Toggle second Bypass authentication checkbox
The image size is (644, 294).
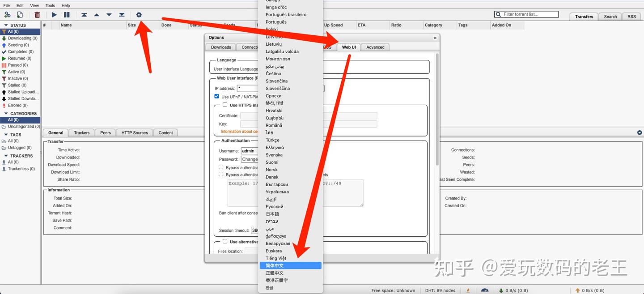tap(221, 174)
